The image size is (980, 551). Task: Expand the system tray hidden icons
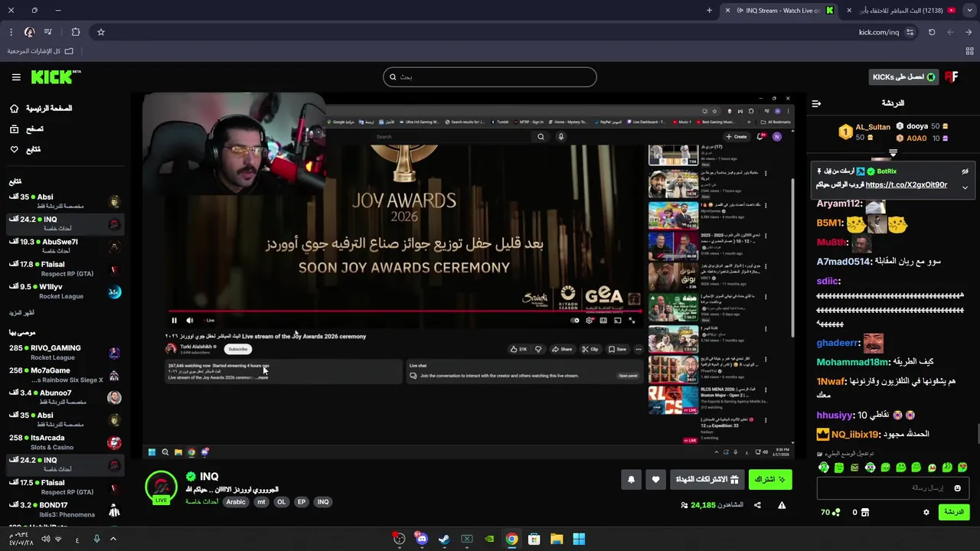(x=113, y=539)
